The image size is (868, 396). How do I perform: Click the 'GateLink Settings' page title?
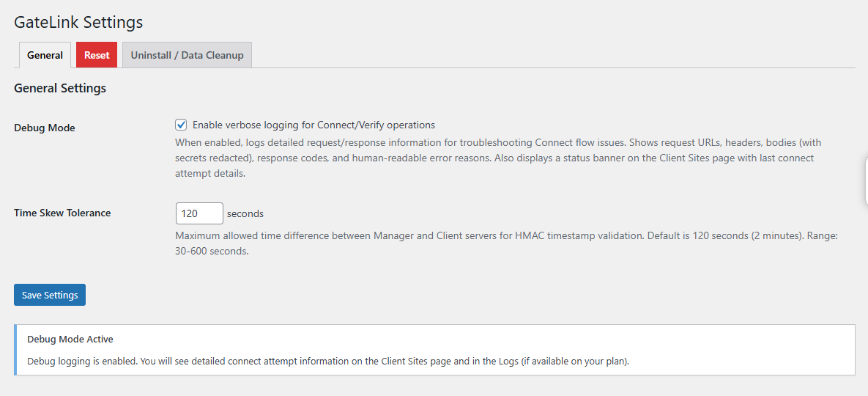coord(78,22)
